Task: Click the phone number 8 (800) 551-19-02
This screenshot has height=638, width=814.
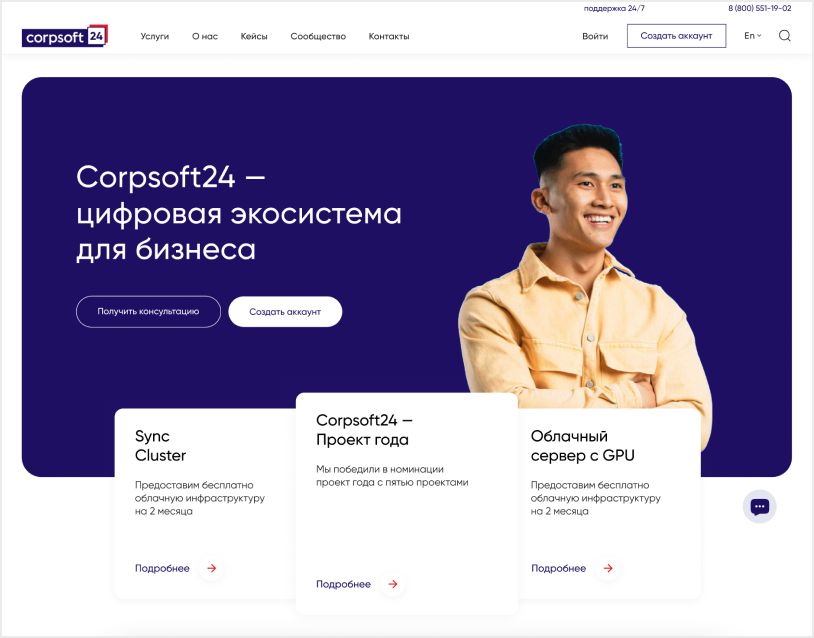Action: click(x=759, y=8)
